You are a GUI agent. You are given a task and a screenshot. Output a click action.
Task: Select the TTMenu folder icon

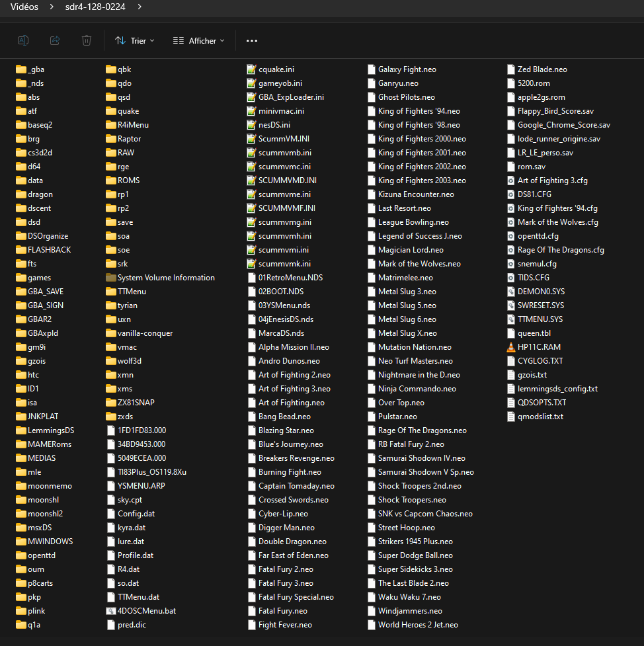[x=111, y=292]
